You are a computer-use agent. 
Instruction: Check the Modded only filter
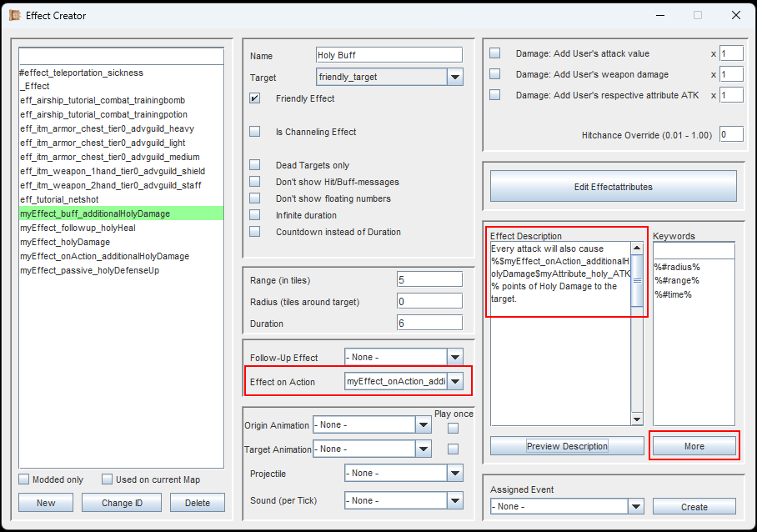(x=24, y=479)
